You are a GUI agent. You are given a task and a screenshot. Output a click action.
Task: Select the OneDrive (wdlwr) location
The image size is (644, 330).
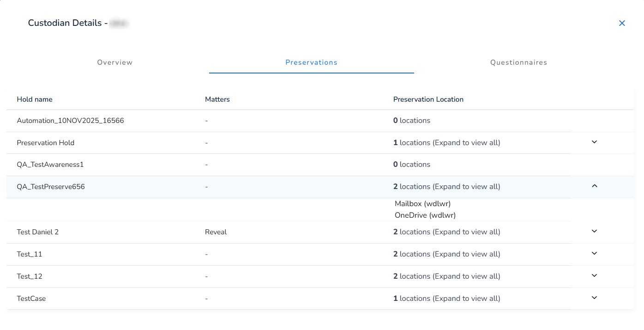pos(425,215)
